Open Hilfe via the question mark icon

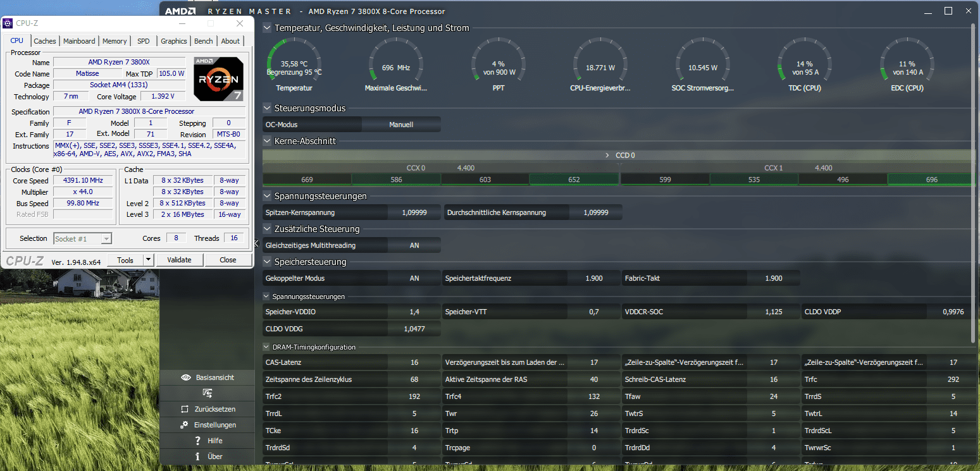point(198,441)
